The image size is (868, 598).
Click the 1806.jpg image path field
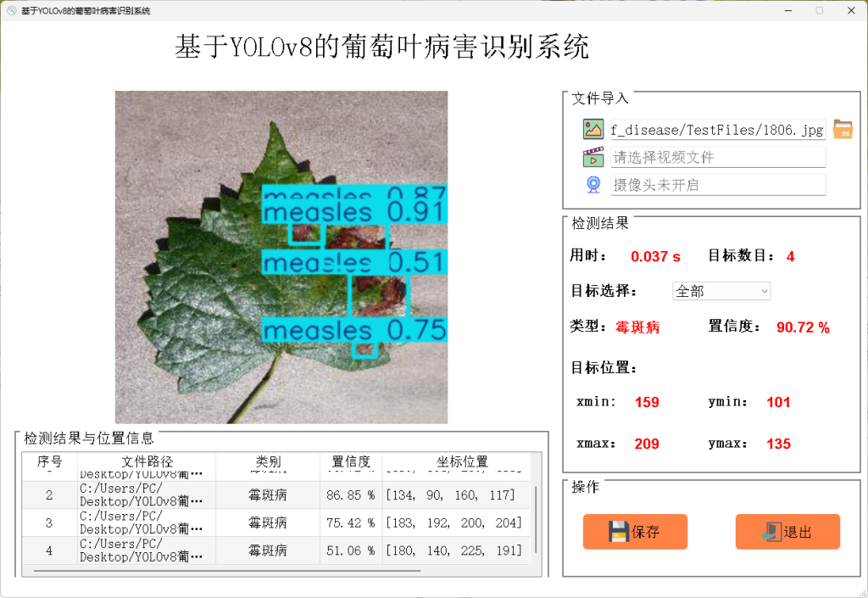[x=719, y=129]
